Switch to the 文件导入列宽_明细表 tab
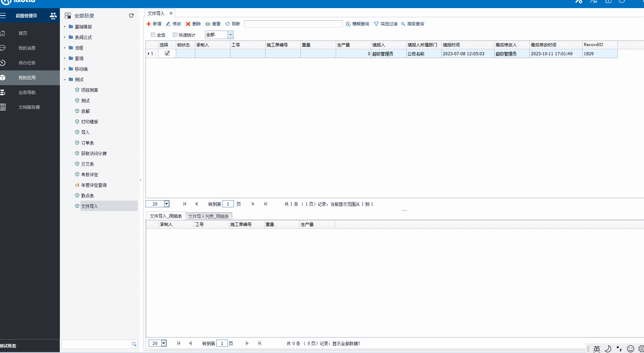The height and width of the screenshot is (353, 644). [209, 216]
